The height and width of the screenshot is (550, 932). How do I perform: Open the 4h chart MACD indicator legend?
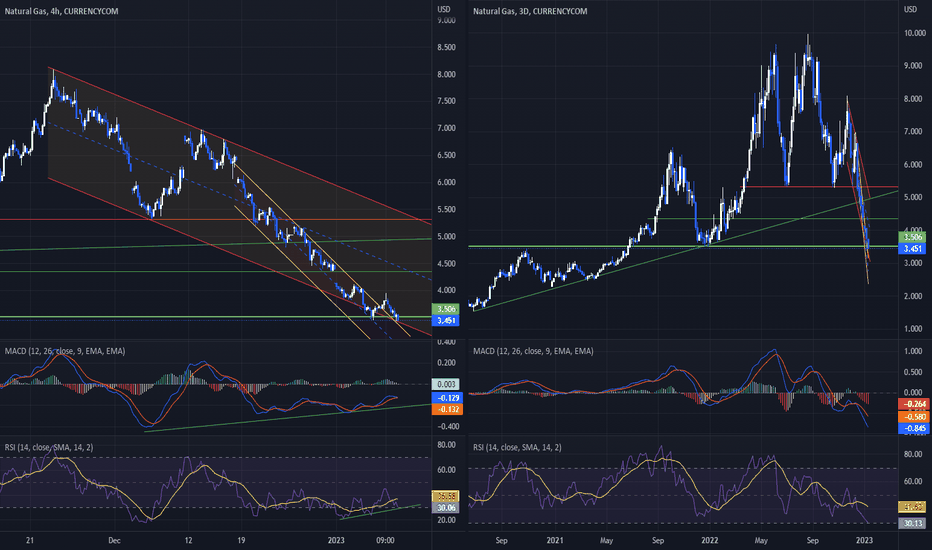tap(65, 351)
